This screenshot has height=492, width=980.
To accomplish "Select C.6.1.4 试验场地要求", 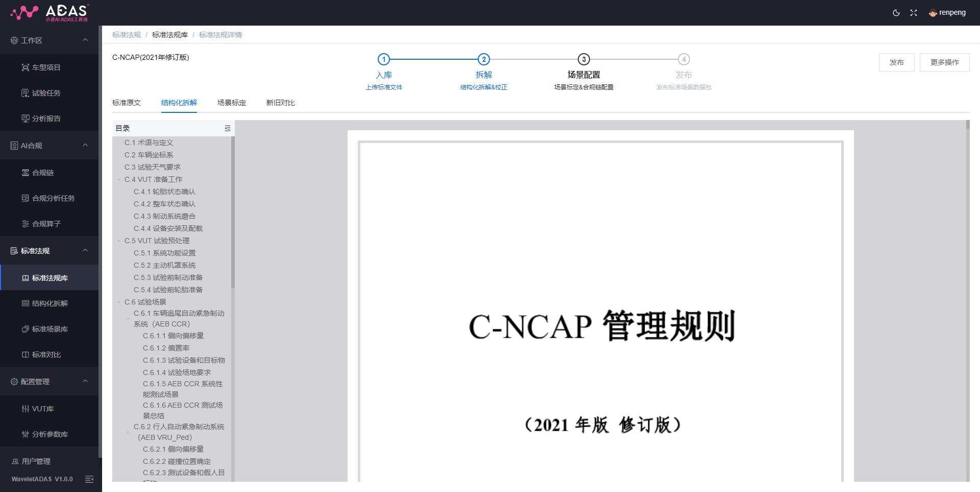I will click(x=177, y=372).
